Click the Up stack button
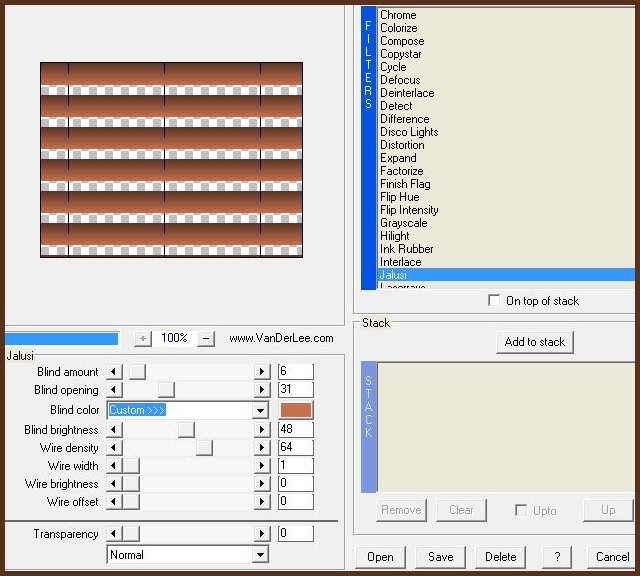The width and height of the screenshot is (640, 576). click(608, 510)
